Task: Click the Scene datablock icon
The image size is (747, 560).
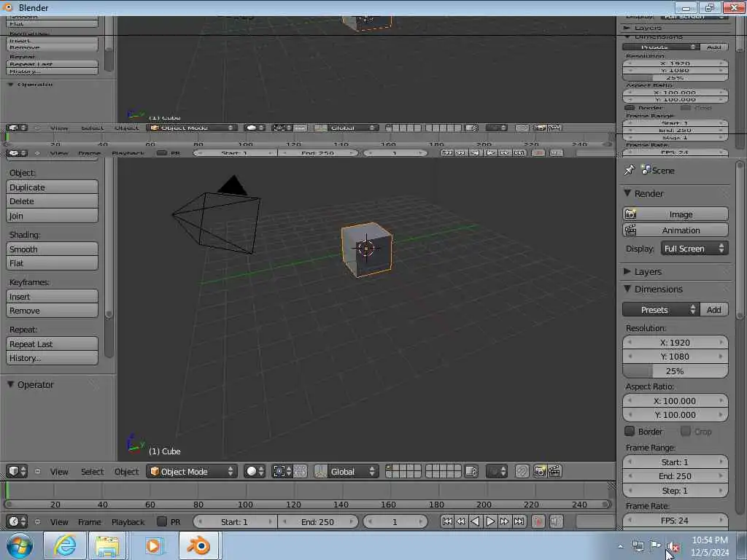Action: (646, 170)
